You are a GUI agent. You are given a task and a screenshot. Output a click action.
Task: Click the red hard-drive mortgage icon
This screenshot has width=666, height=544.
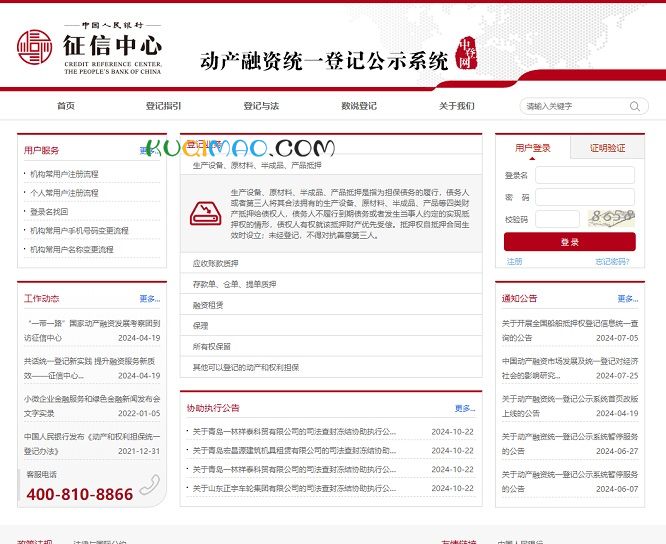coord(206,213)
